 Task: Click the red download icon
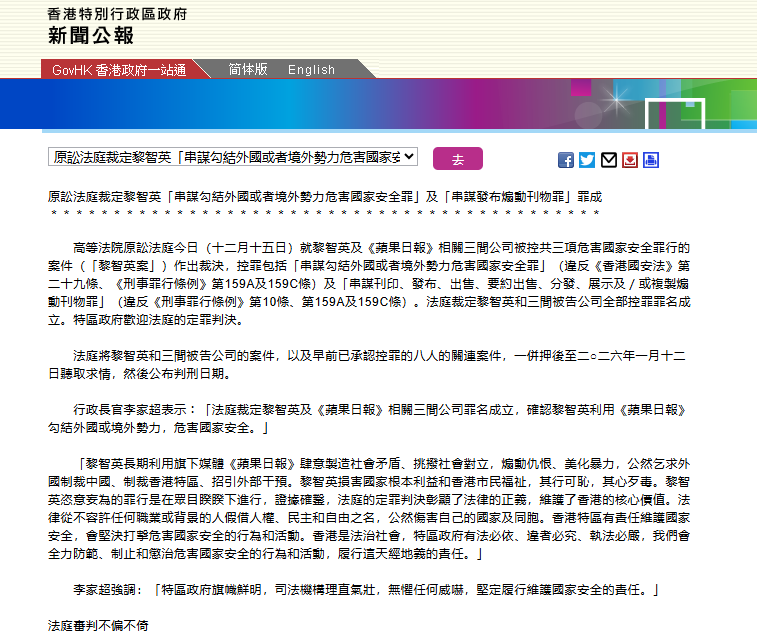point(630,160)
